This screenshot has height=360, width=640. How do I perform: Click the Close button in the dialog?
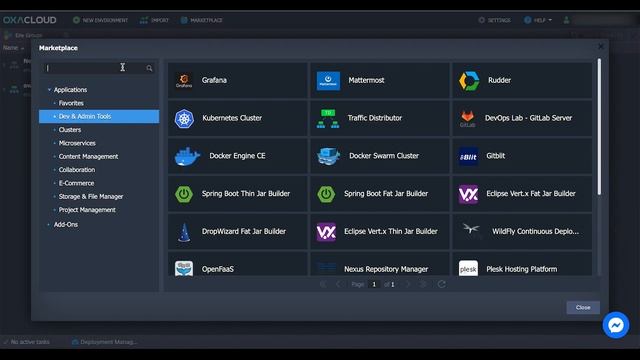(583, 307)
